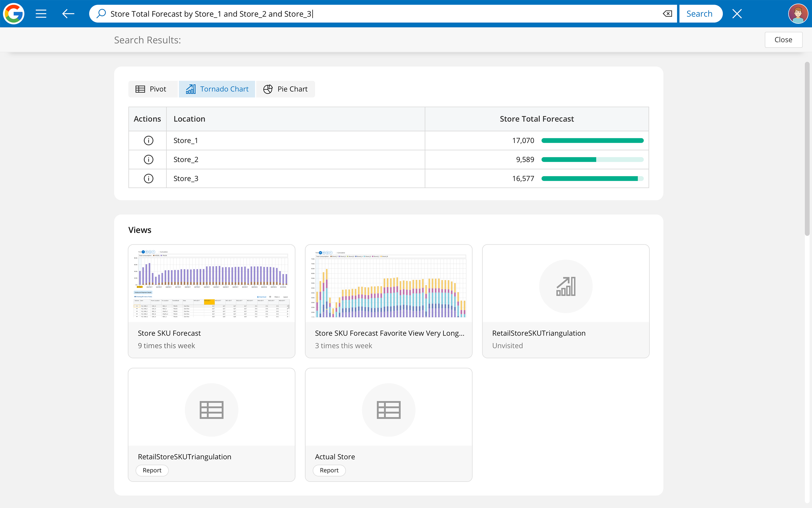Click the Actual Store title
The width and height of the screenshot is (812, 508).
pyautogui.click(x=335, y=457)
